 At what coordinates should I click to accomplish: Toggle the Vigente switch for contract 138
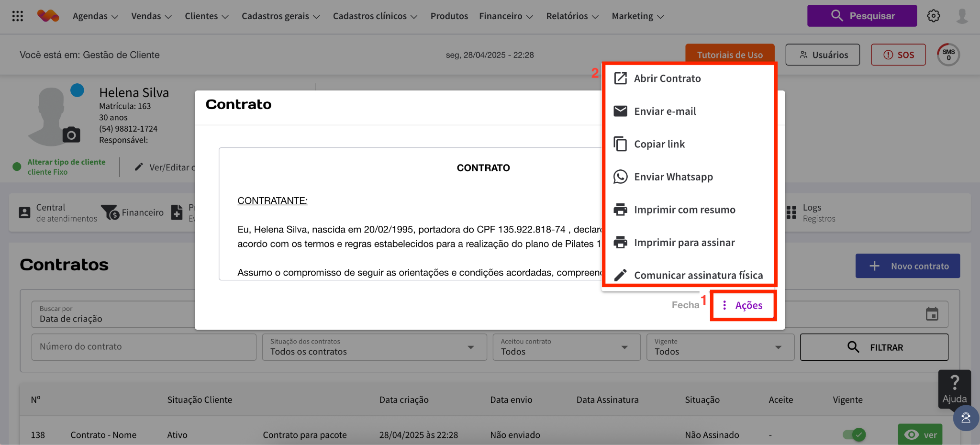[854, 434]
